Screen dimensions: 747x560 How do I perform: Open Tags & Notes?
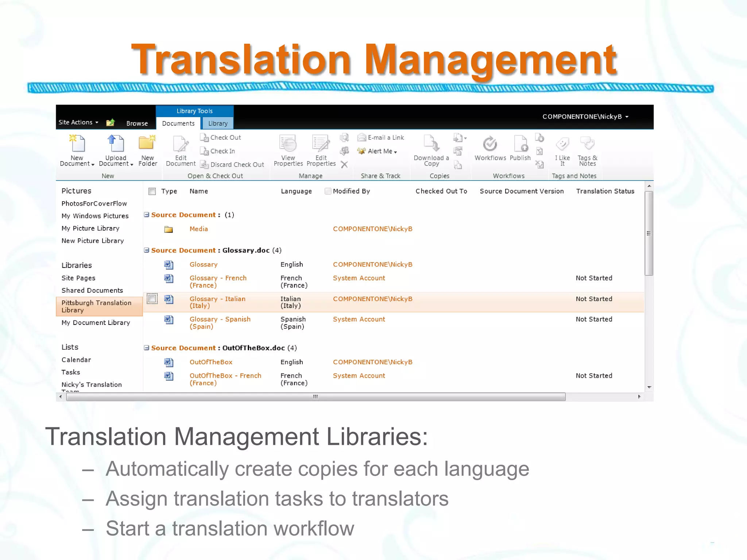[x=588, y=152]
